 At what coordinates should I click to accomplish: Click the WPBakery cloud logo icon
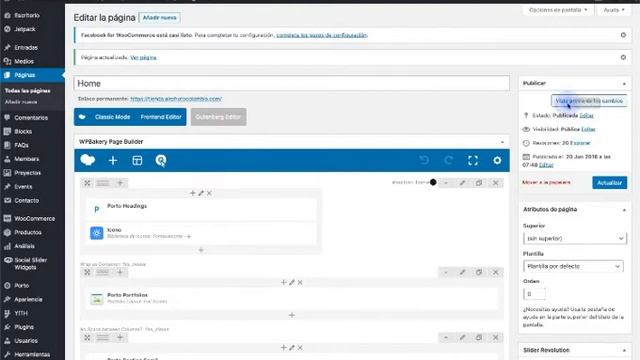pos(88,160)
